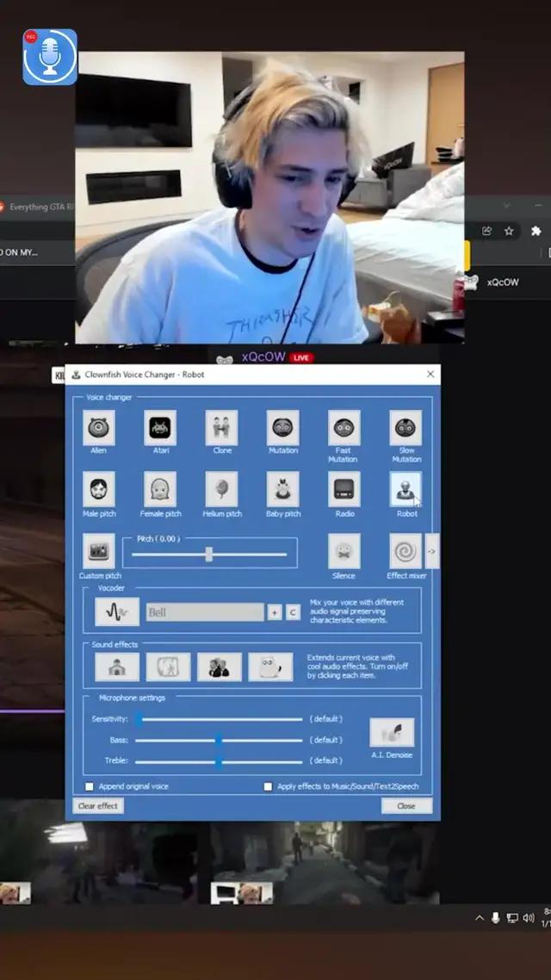Choose the Atari voice effect
Viewport: 551px width, 980px height.
[x=160, y=428]
